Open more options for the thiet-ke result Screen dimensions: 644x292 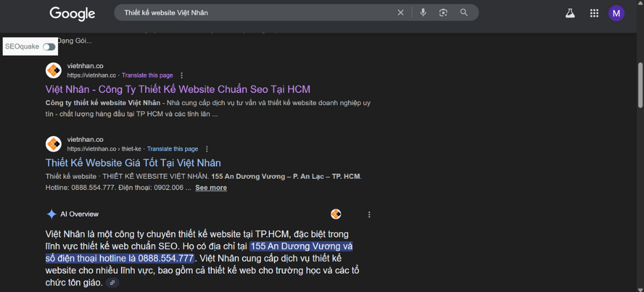[207, 149]
